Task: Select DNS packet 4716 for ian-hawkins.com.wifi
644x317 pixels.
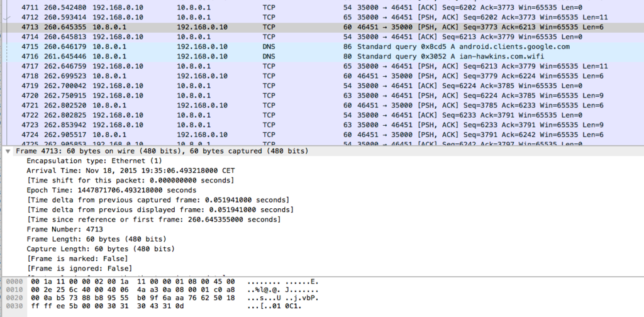Action: point(252,56)
